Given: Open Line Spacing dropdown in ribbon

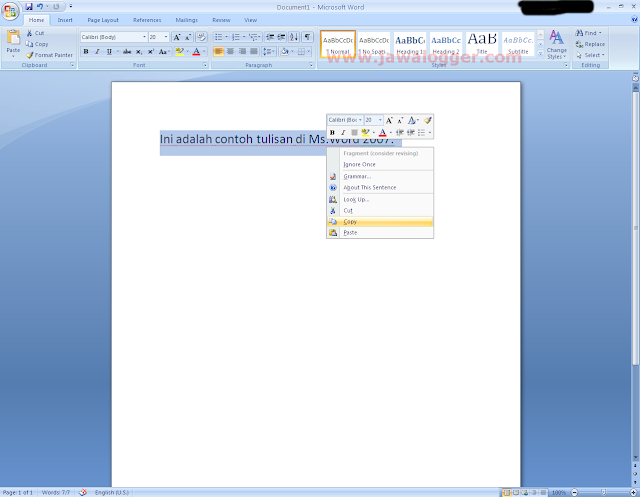Looking at the screenshot, I should click(269, 51).
